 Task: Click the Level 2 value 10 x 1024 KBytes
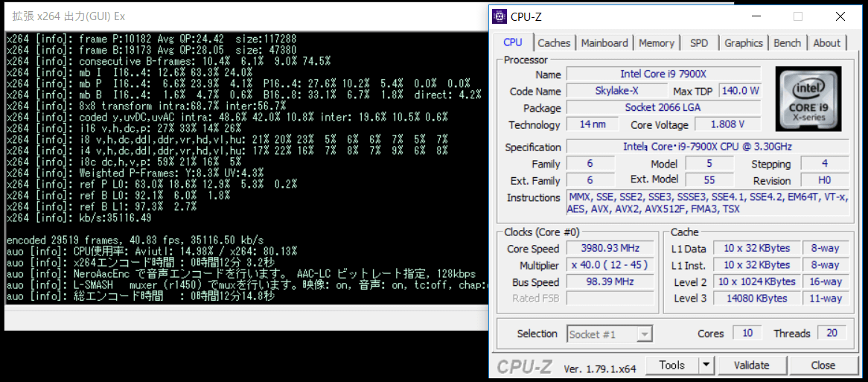[757, 281]
